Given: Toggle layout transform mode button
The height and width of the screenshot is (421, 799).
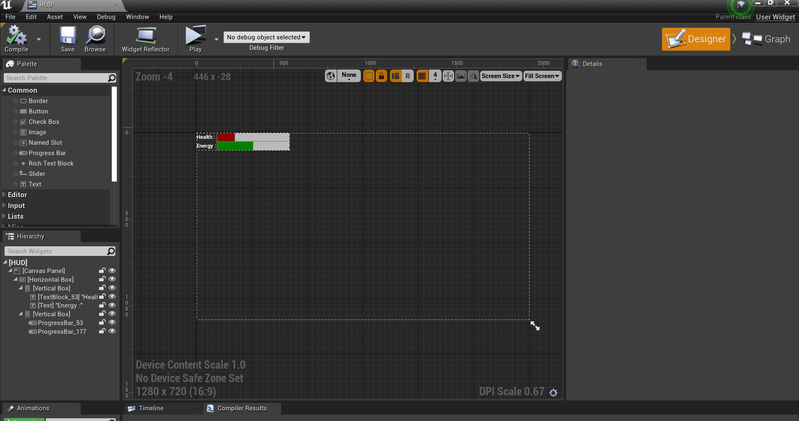Looking at the screenshot, I should (395, 76).
